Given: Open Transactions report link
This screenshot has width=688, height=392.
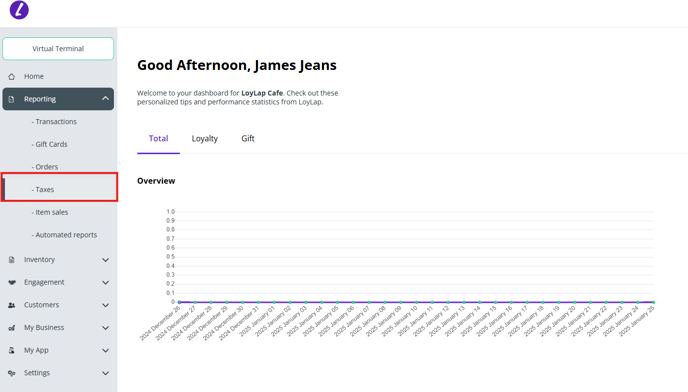Looking at the screenshot, I should (54, 122).
